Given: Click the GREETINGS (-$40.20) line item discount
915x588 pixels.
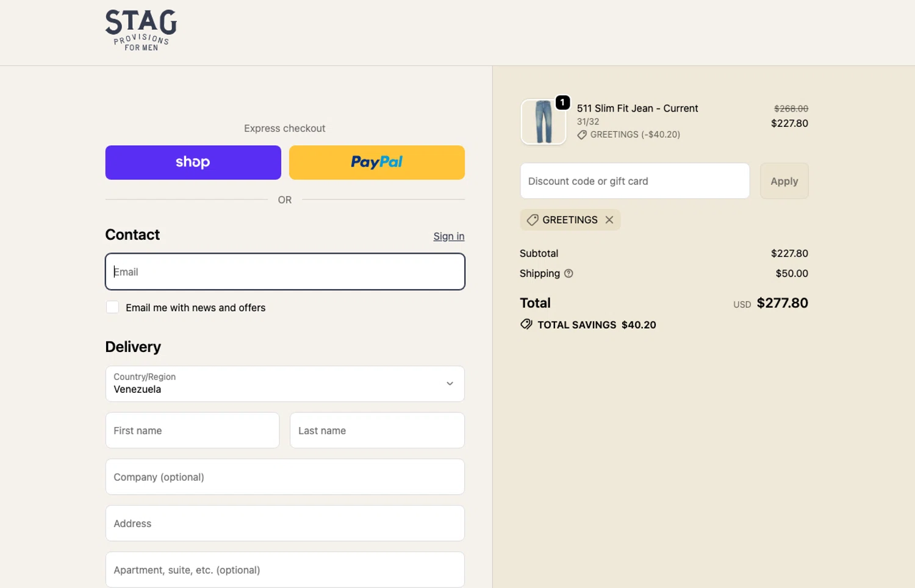Looking at the screenshot, I should pyautogui.click(x=628, y=134).
